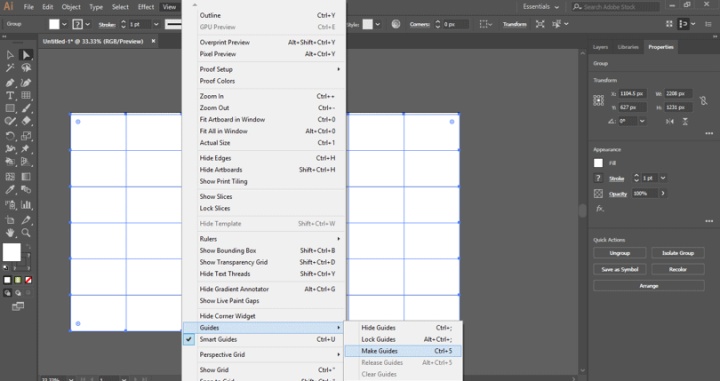Screen dimensions: 720x381
Task: Open the fill color dropdown in control bar
Action: tap(64, 24)
